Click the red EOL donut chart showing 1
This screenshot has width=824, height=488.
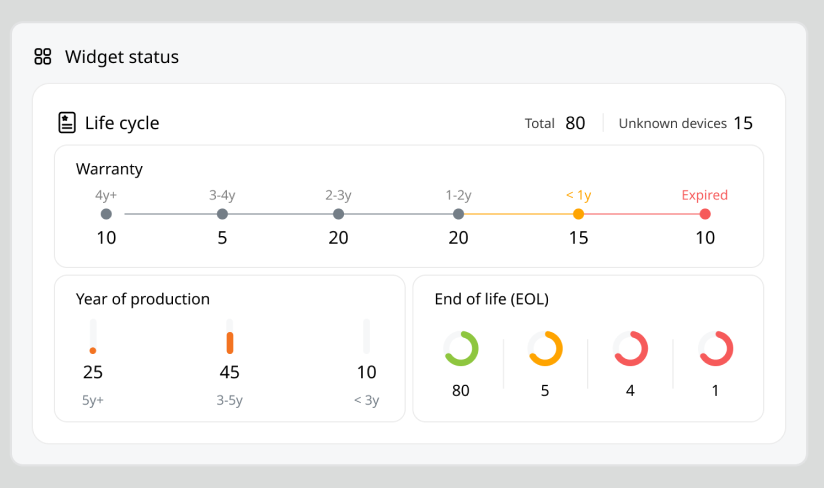click(715, 349)
